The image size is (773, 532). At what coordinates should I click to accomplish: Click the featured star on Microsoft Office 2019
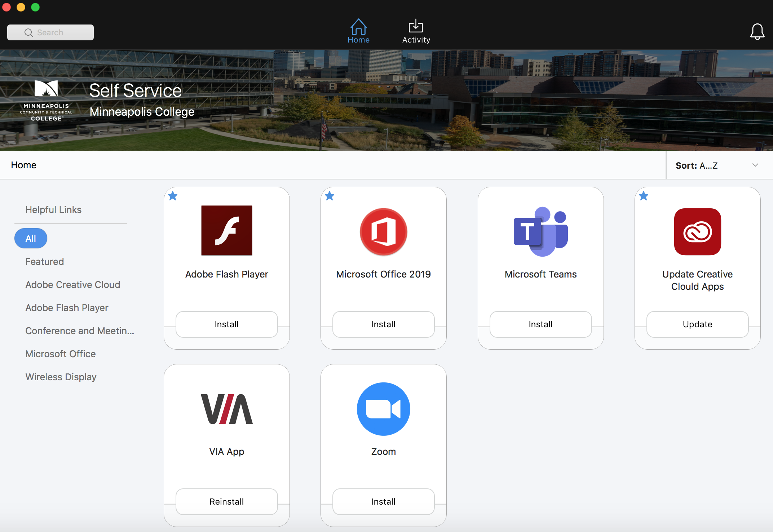point(330,196)
